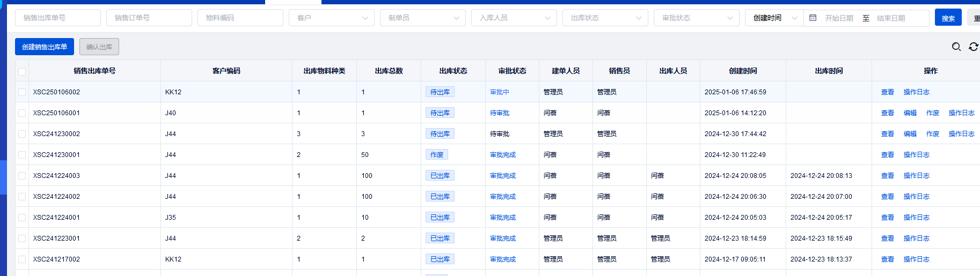980x276 pixels.
Task: Click the 销售订单号 input field
Action: 149,18
